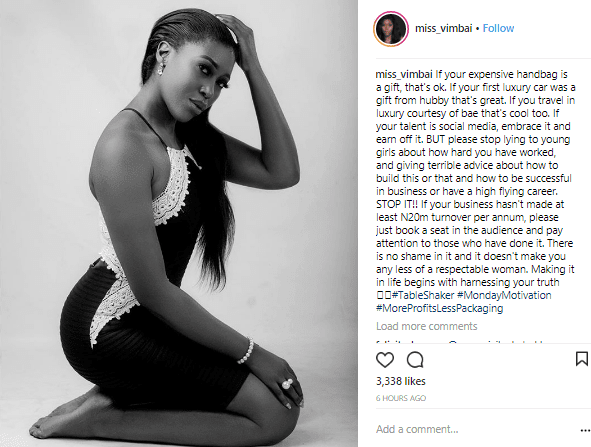Open comments via speech bubble icon
591x447 pixels.
415,360
